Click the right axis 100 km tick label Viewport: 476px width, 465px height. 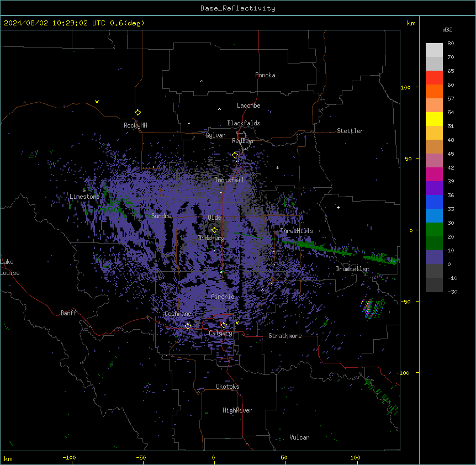coord(405,87)
